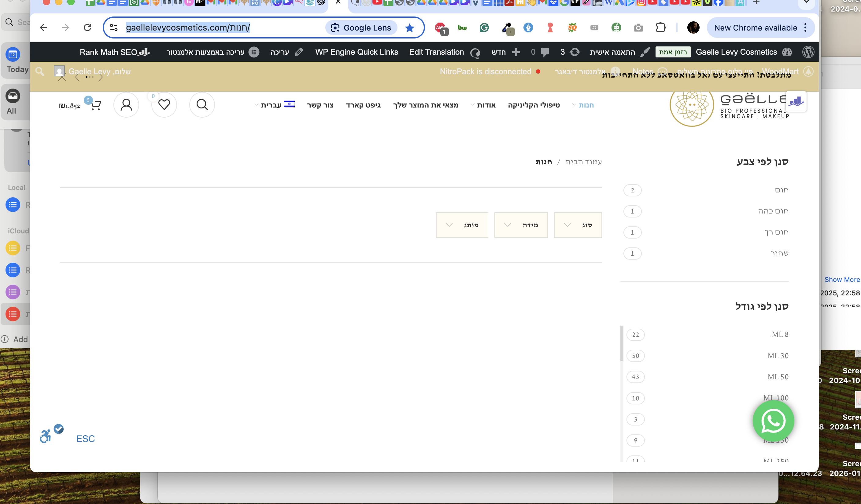Open WhatsApp chat floating button

click(x=773, y=421)
